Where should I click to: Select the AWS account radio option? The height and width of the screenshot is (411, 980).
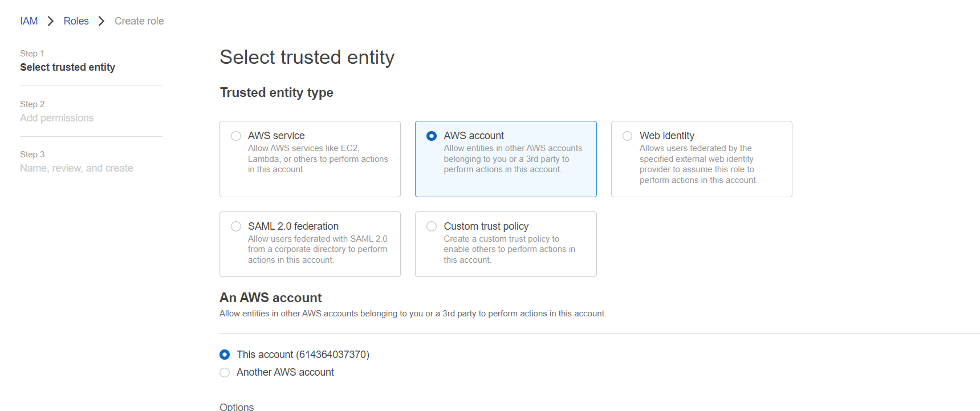coord(432,136)
